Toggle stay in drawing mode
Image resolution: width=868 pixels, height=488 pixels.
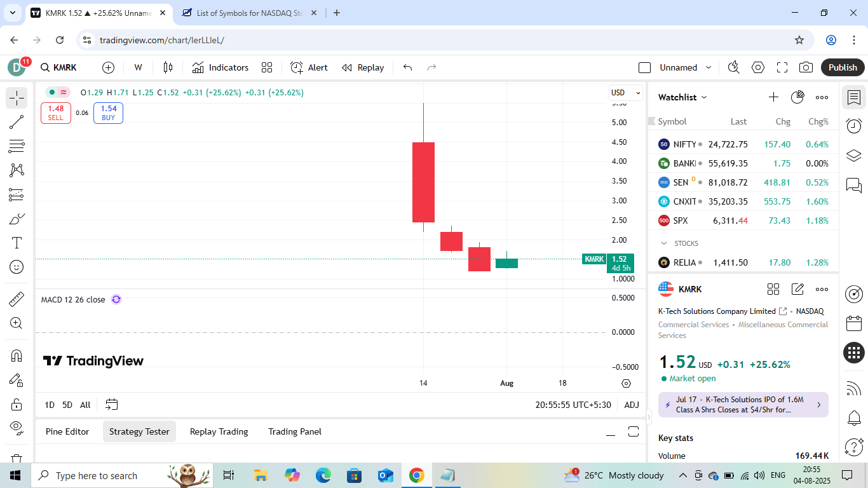pos(17,380)
